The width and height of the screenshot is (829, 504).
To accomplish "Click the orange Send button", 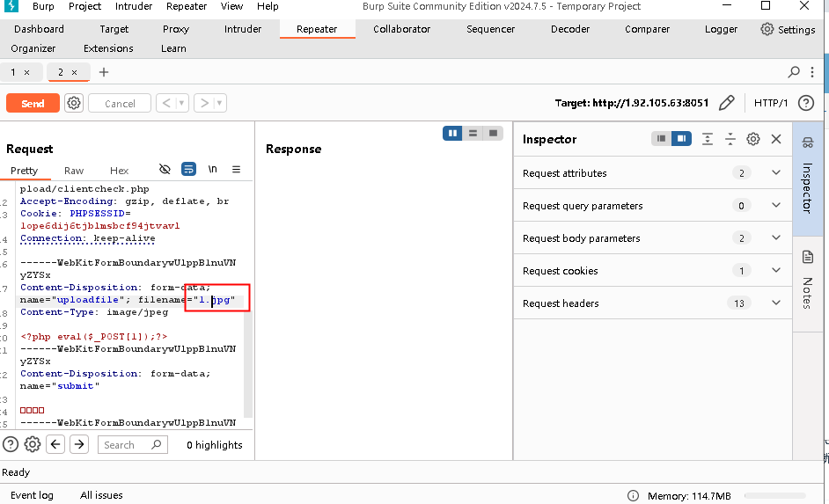I will (x=33, y=103).
